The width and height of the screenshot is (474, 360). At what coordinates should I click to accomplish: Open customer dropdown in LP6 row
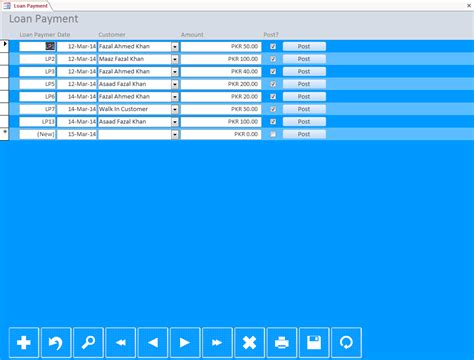tap(175, 97)
